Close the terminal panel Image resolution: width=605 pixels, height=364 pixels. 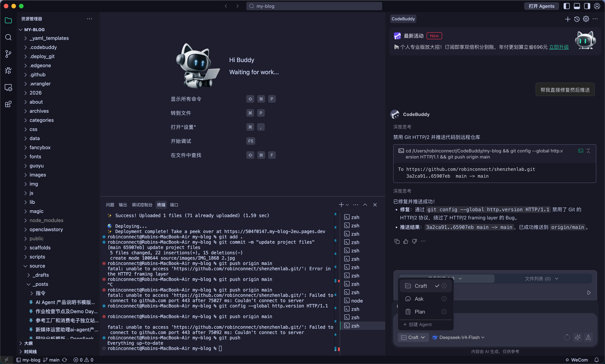[375, 205]
